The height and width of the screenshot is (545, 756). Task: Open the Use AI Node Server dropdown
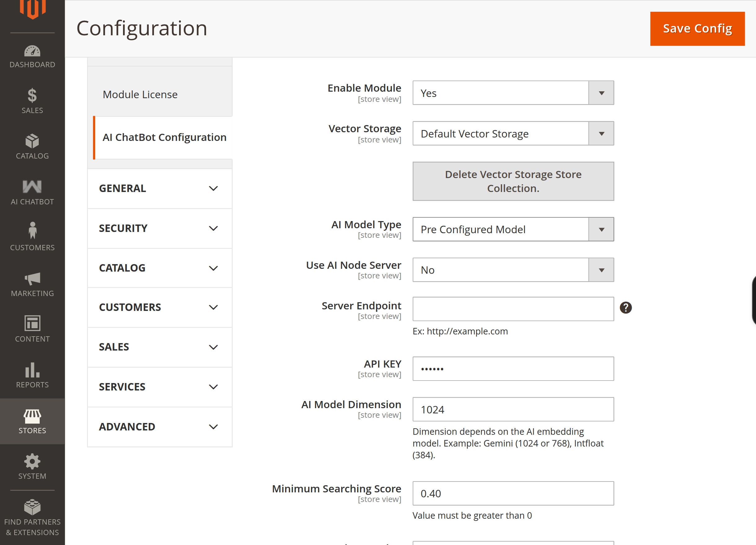click(513, 270)
